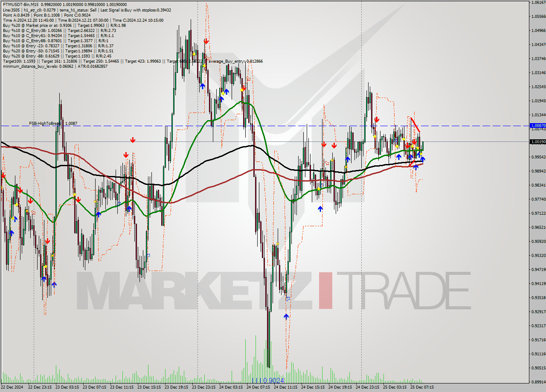Click the 0.98341 price axis label
Screen dimensions: 546x392
click(x=538, y=185)
